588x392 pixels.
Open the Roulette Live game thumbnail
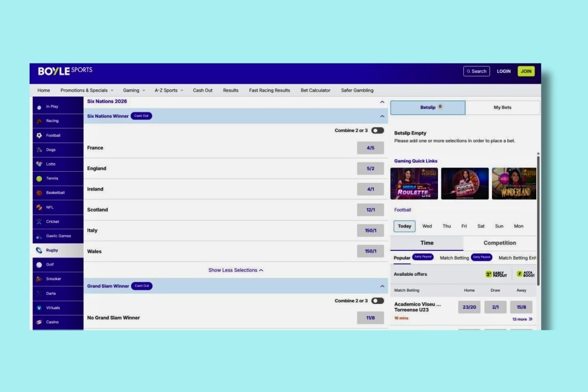tap(414, 184)
